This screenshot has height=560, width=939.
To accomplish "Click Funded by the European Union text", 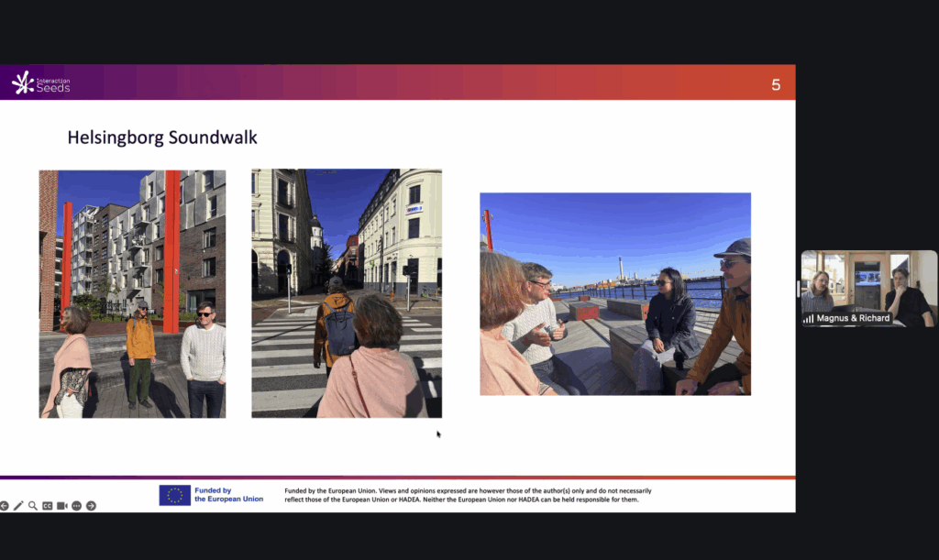I will click(x=228, y=495).
